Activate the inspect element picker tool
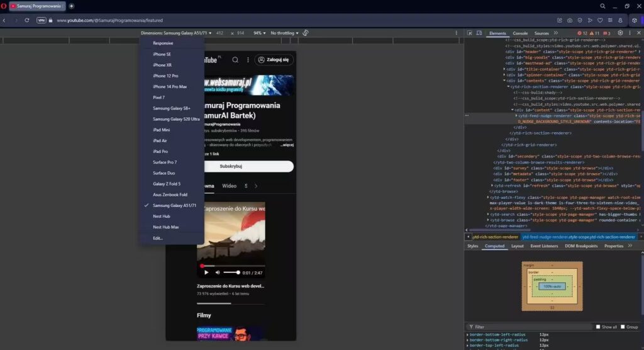 click(x=469, y=33)
